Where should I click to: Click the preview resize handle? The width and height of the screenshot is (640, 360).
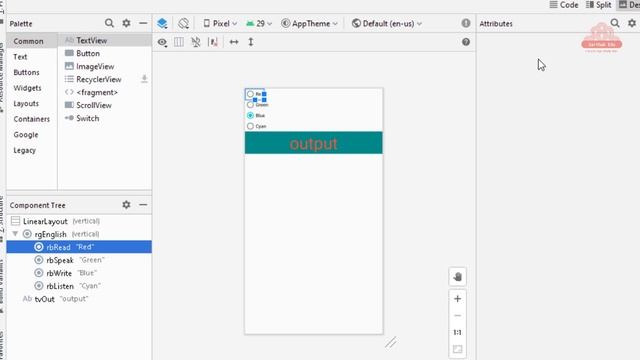391,342
